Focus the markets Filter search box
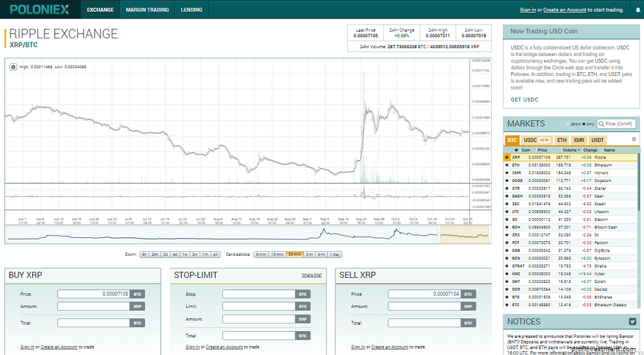This screenshot has height=355, width=644. point(616,123)
